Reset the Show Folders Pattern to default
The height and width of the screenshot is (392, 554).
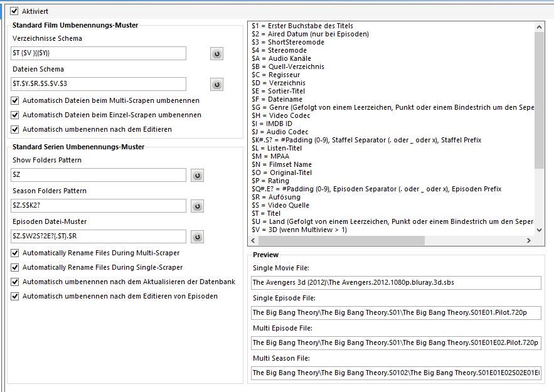197,175
